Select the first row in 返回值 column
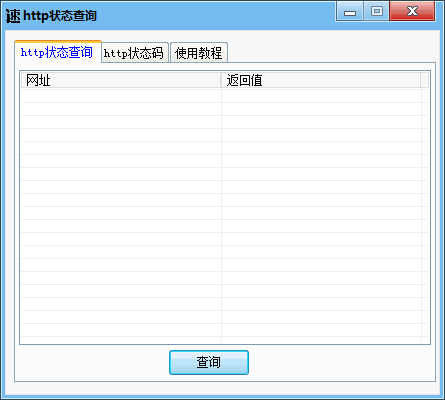This screenshot has width=445, height=400. click(x=321, y=96)
